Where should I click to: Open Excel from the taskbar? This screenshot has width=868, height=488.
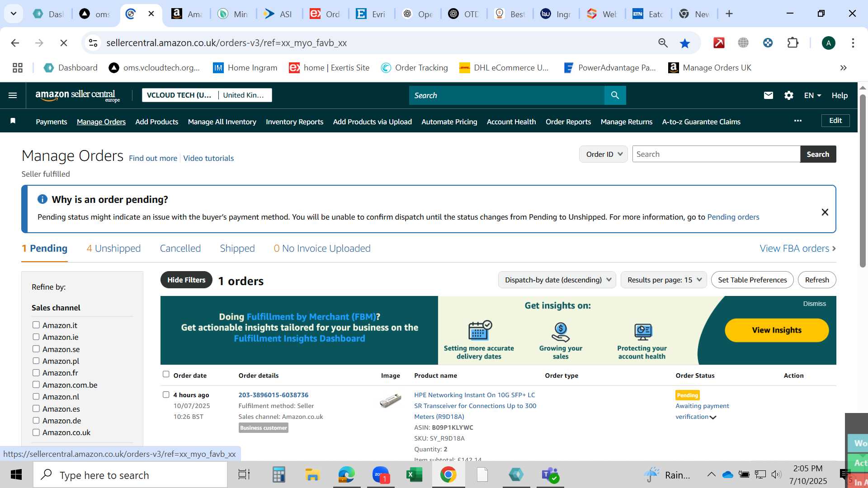(x=414, y=474)
